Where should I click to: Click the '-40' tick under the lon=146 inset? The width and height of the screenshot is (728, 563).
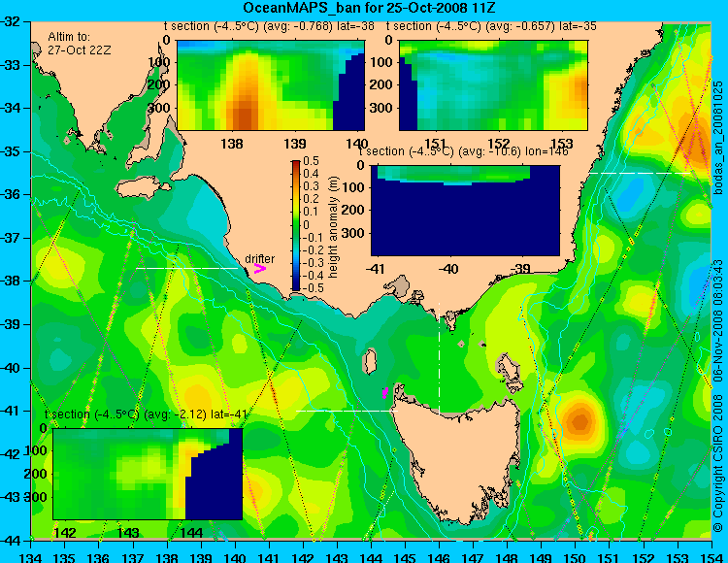click(449, 269)
